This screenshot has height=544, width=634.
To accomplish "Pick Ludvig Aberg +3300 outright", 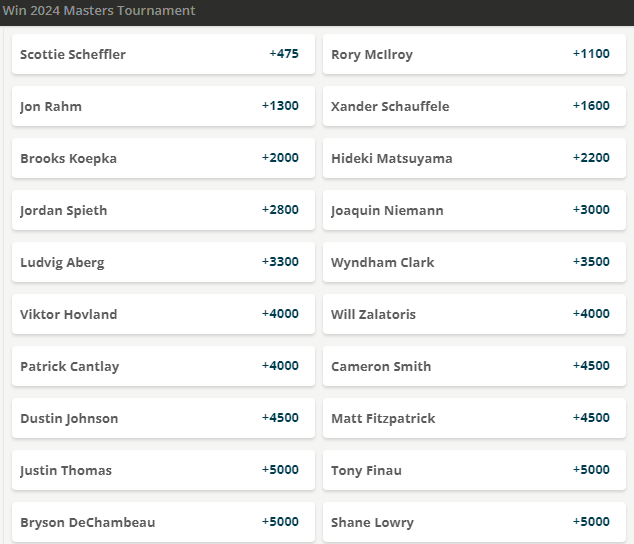I will [163, 262].
